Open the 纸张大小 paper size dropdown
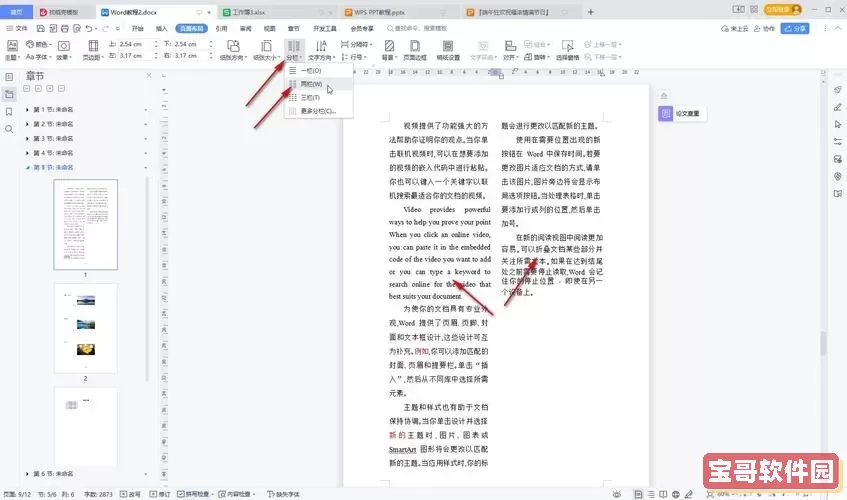This screenshot has width=847, height=500. click(266, 50)
